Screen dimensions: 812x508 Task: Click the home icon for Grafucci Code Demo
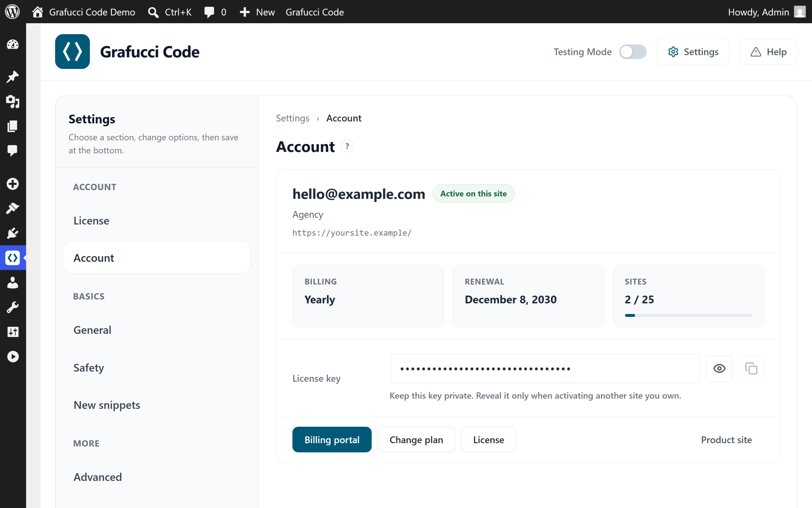37,12
